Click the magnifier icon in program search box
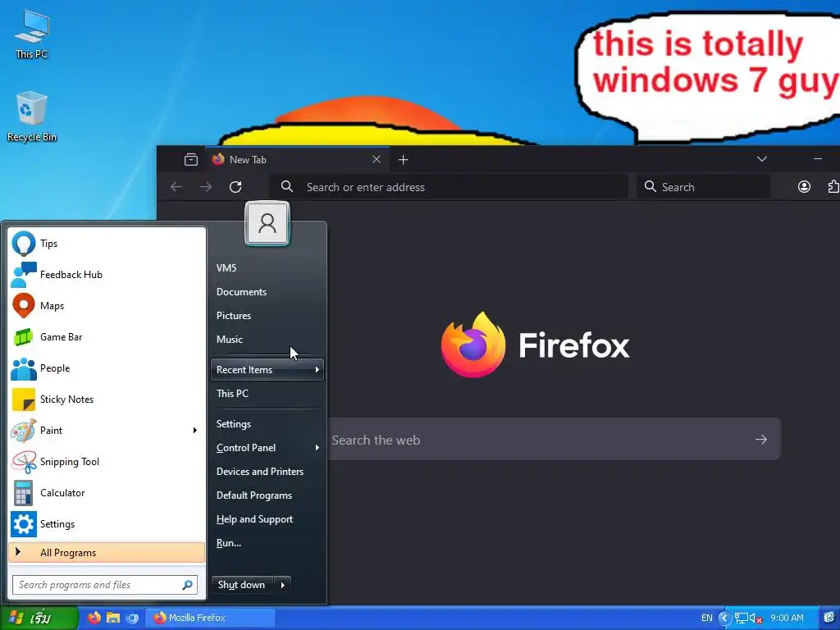 tap(188, 584)
